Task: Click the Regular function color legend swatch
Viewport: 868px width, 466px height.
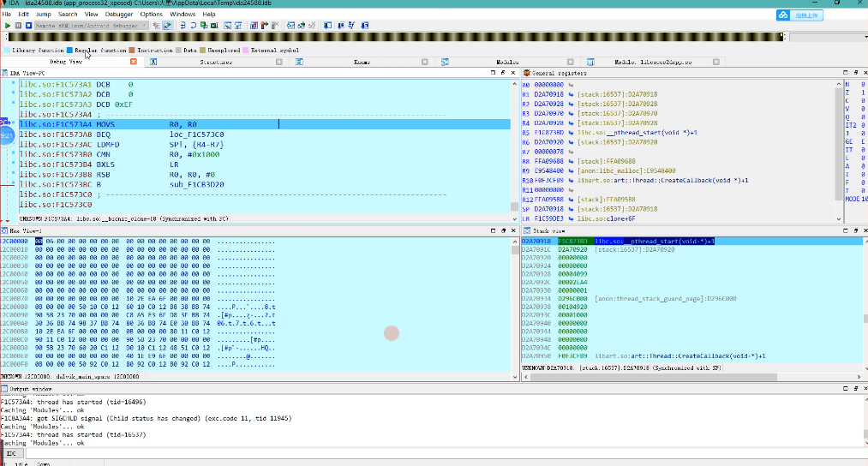Action: (x=70, y=51)
